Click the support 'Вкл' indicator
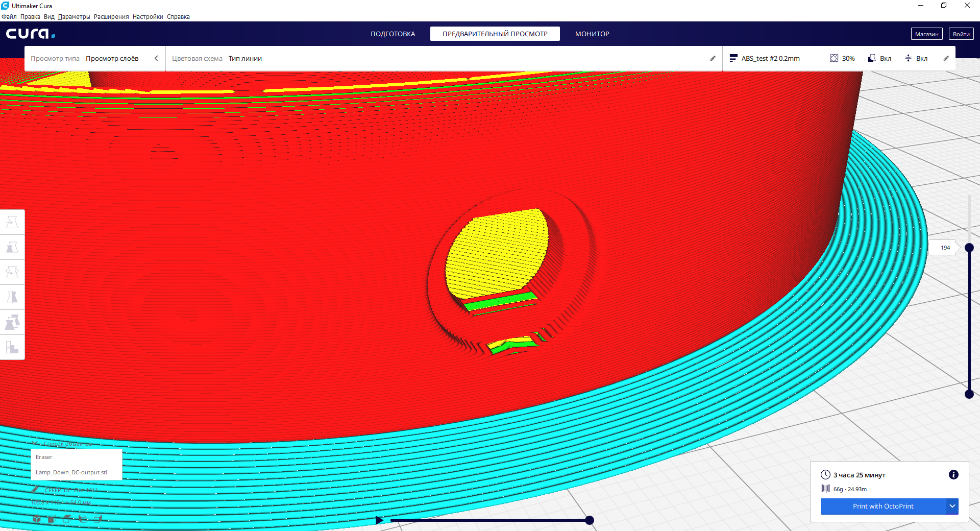 [880, 58]
